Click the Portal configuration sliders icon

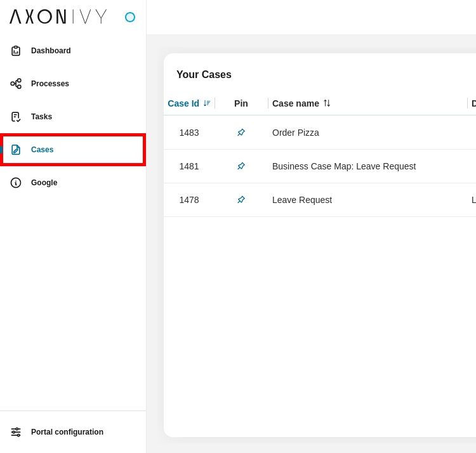(16, 432)
